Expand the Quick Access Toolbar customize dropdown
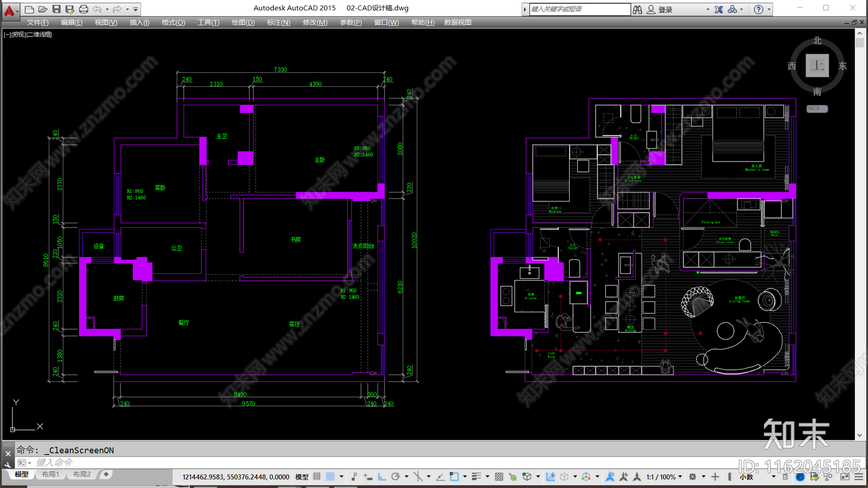The height and width of the screenshot is (488, 868). (x=136, y=9)
